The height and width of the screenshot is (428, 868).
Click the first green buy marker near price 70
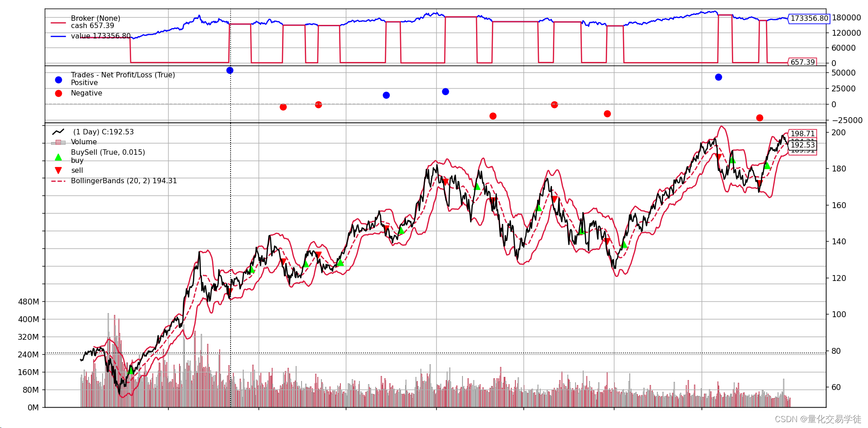pos(131,371)
